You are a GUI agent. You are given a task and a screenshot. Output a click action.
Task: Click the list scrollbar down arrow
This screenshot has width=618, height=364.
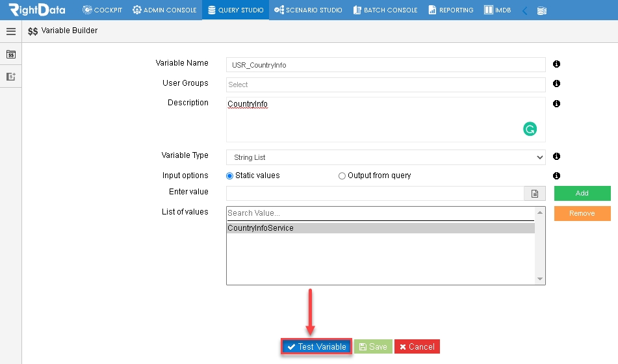[540, 279]
